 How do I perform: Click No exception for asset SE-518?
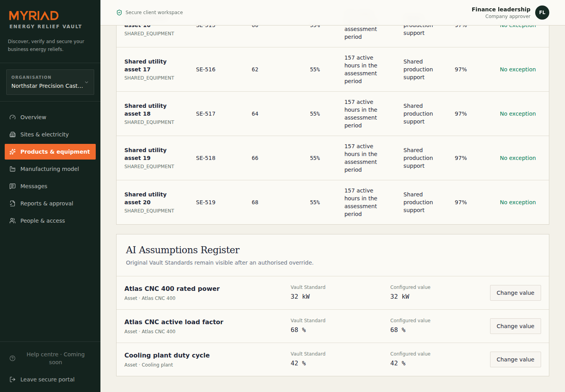518,158
